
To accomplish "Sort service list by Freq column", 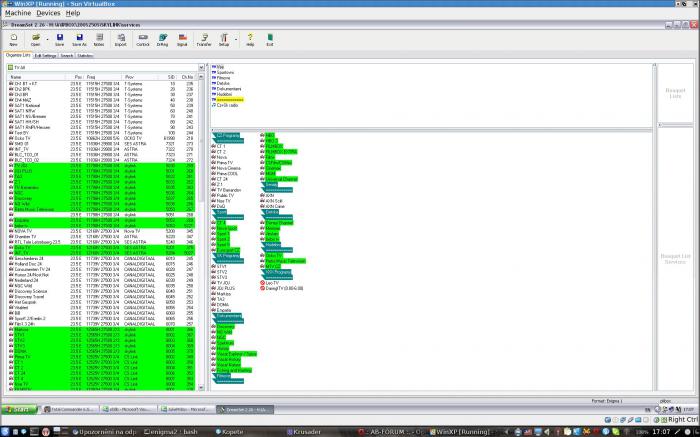I will click(104, 77).
